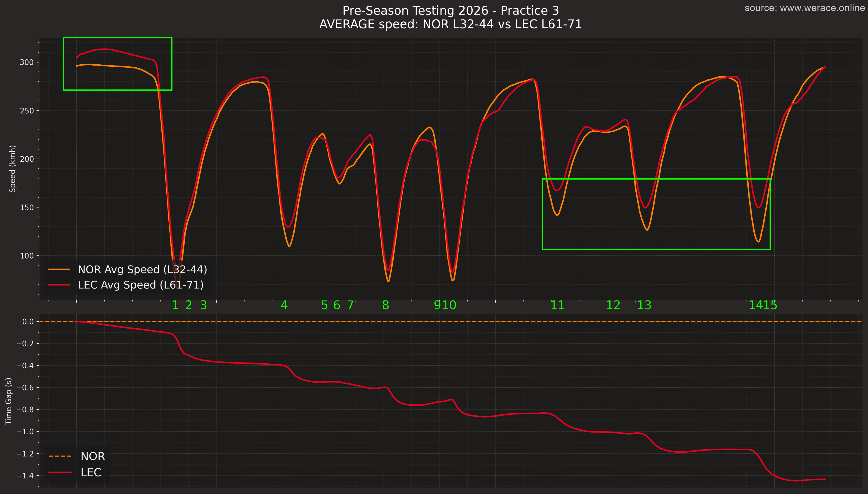Click the red LEC Avg Speed line swatch
This screenshot has height=494, width=868.
pos(59,285)
